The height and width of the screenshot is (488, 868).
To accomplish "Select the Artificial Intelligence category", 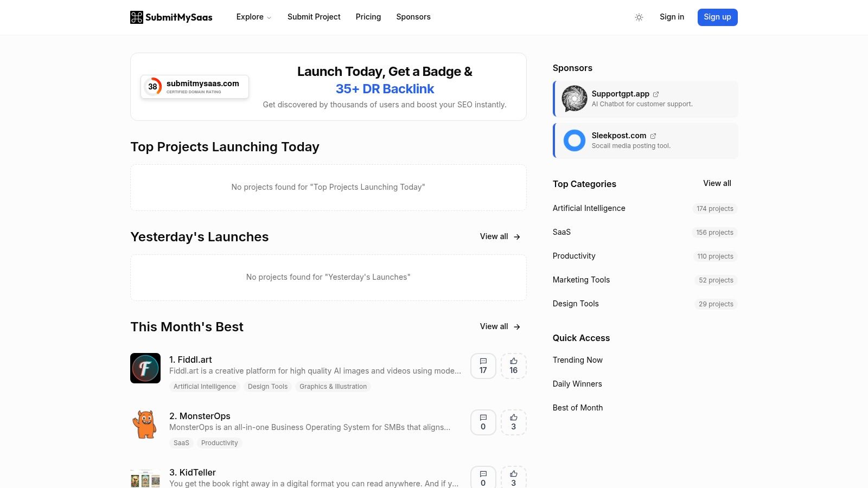I will (x=589, y=208).
